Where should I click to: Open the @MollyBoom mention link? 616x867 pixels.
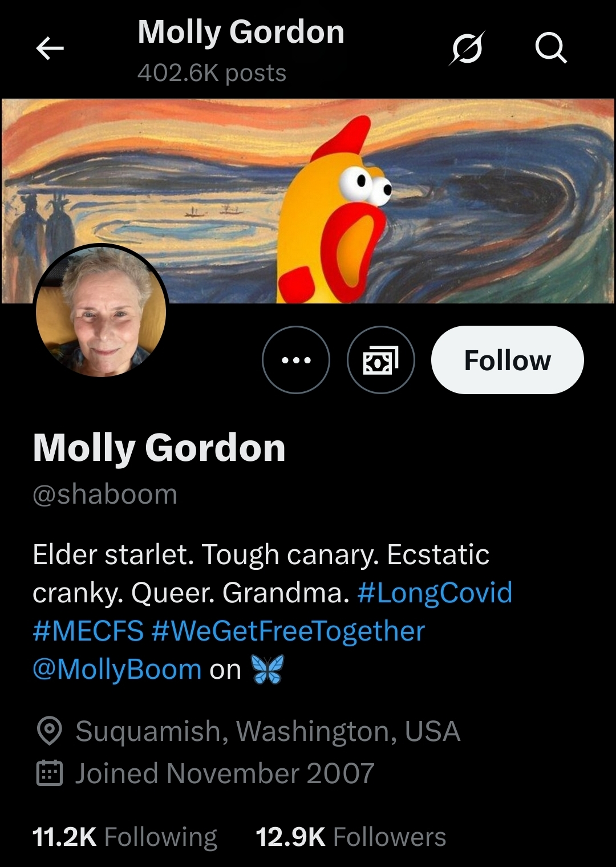tap(117, 669)
